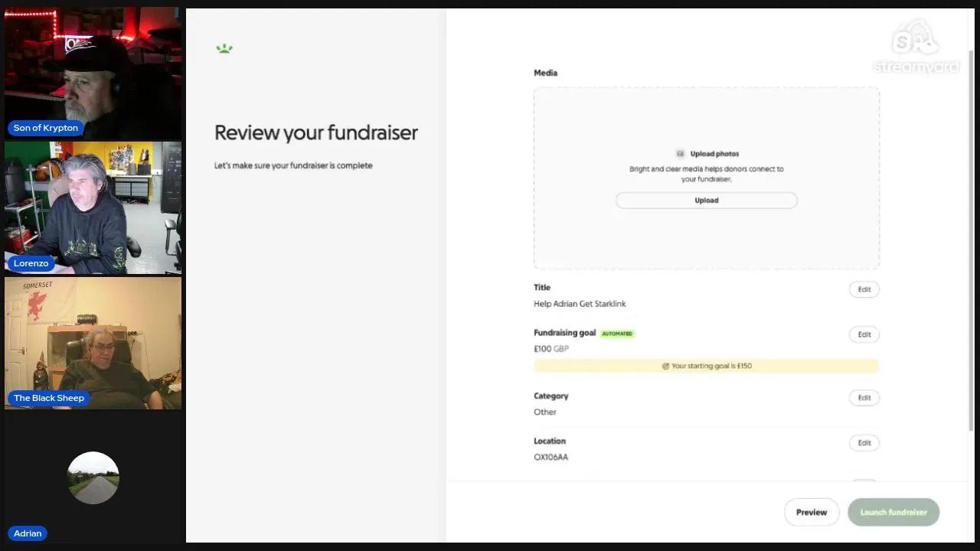Click the location value OX106AA
This screenshot has width=980, height=551.
tap(550, 458)
